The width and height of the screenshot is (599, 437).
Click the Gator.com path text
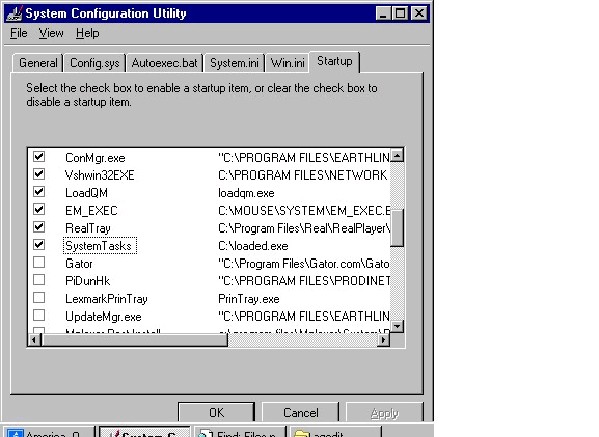[x=304, y=264]
